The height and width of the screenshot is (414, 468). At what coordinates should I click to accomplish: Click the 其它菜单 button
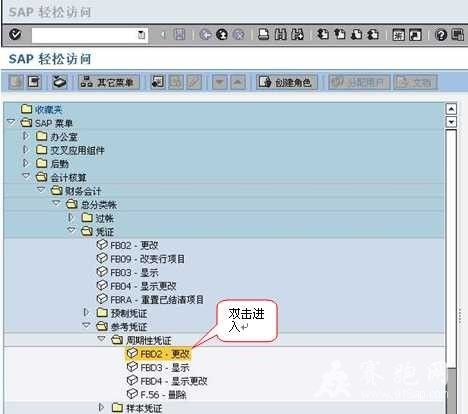tap(109, 82)
